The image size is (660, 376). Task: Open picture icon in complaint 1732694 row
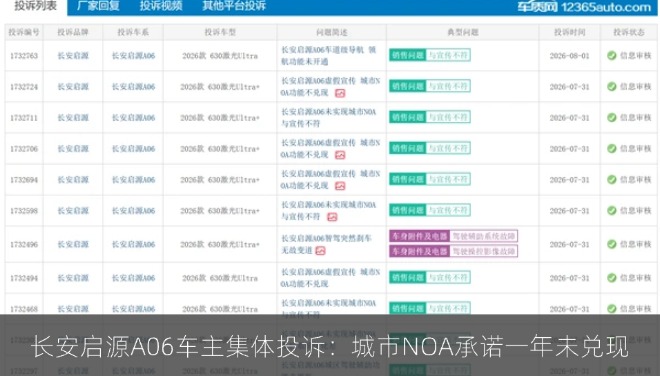(x=340, y=186)
